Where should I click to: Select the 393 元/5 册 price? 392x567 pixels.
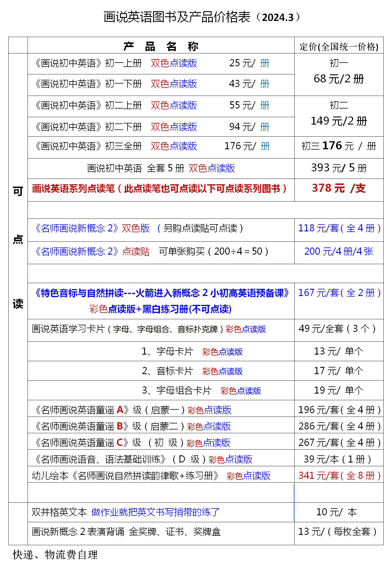(339, 168)
